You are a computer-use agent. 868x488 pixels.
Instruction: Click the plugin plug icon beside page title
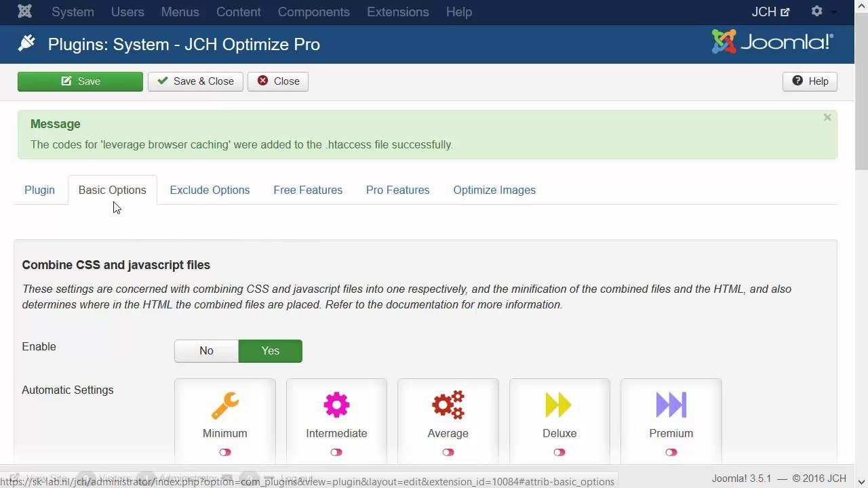[x=26, y=43]
